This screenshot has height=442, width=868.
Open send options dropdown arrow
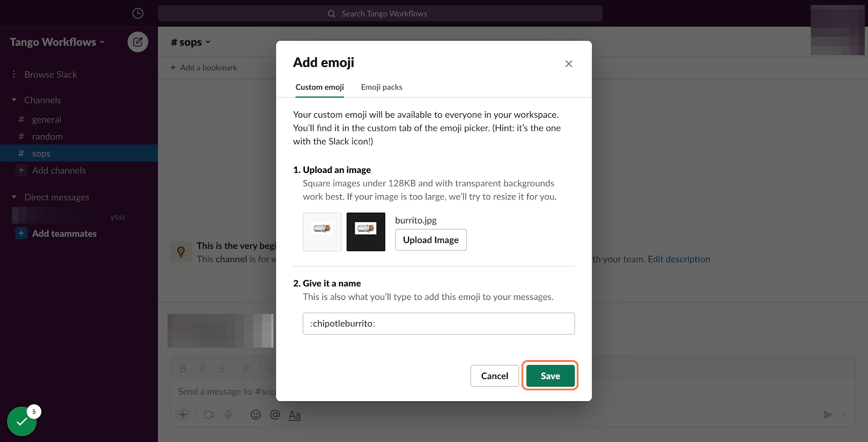(x=845, y=415)
